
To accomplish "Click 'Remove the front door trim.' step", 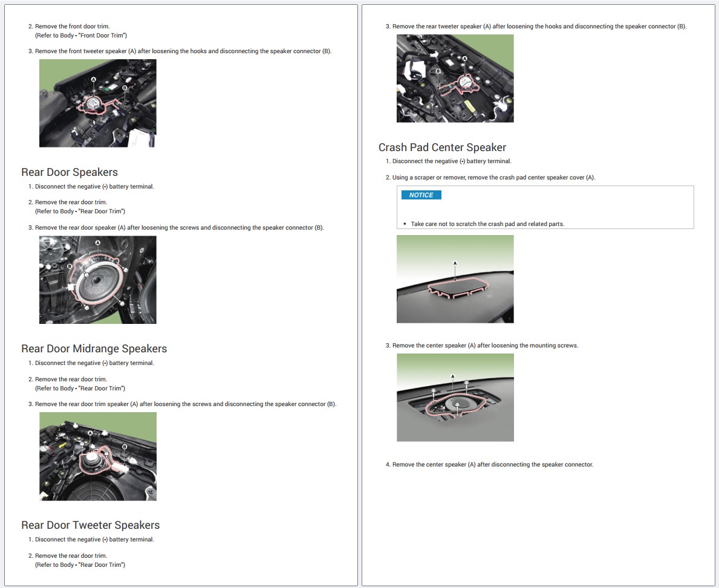I will [x=73, y=27].
